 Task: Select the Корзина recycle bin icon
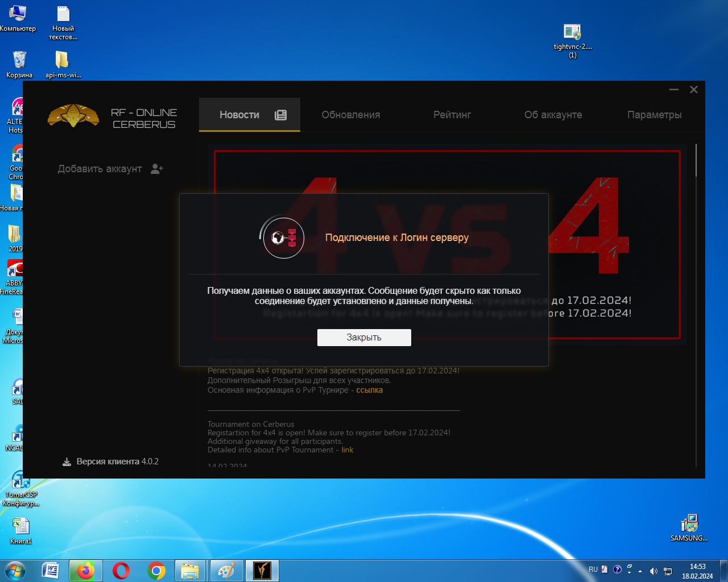click(x=19, y=64)
